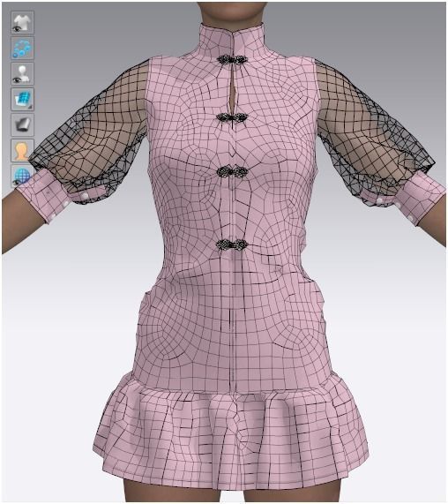This screenshot has height=504, width=448.
Task: Toggle the blue globe-with-eye environment icon
Action: (x=22, y=176)
